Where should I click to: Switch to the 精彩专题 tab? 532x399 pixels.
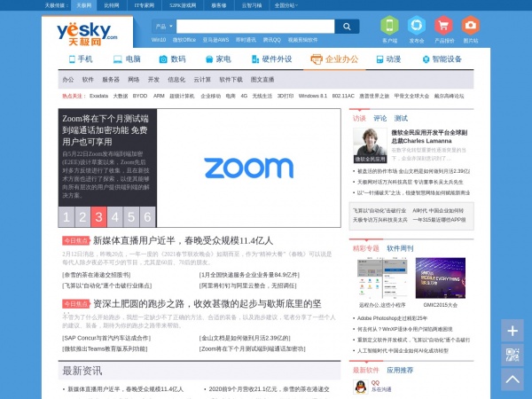365,248
